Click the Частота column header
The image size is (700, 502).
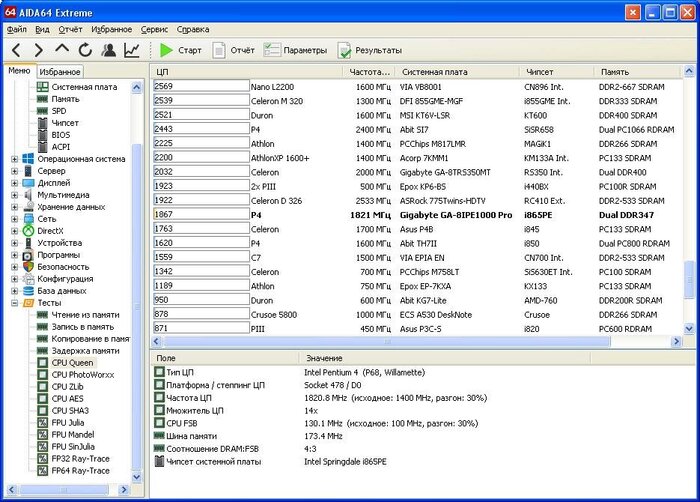tap(368, 72)
